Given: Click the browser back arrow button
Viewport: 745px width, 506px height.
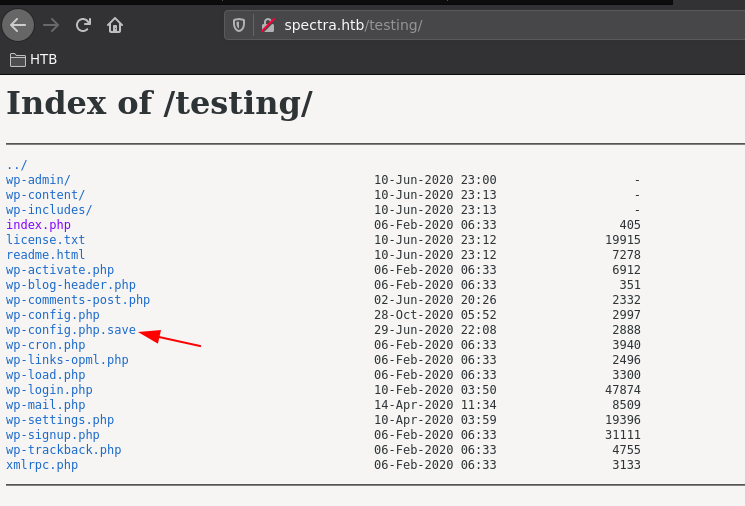Looking at the screenshot, I should coord(18,25).
